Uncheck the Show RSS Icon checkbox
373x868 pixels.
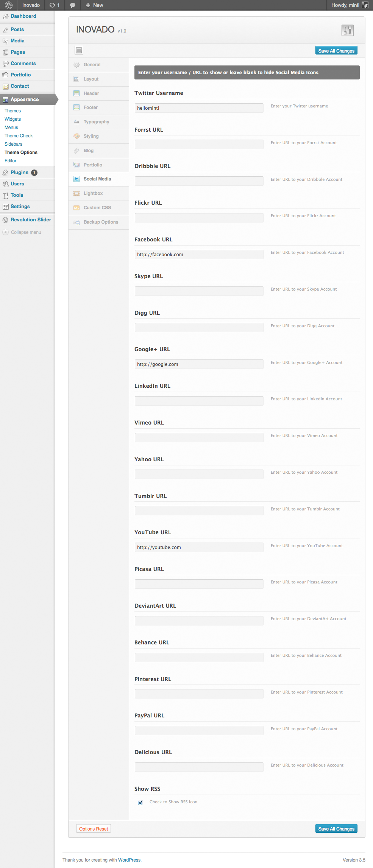140,802
